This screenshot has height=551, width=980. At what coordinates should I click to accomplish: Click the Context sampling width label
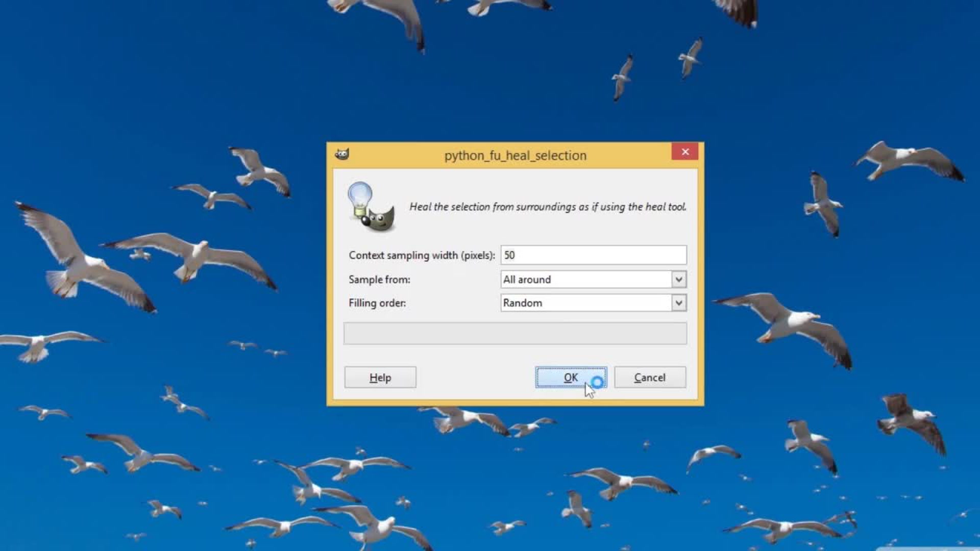click(422, 255)
